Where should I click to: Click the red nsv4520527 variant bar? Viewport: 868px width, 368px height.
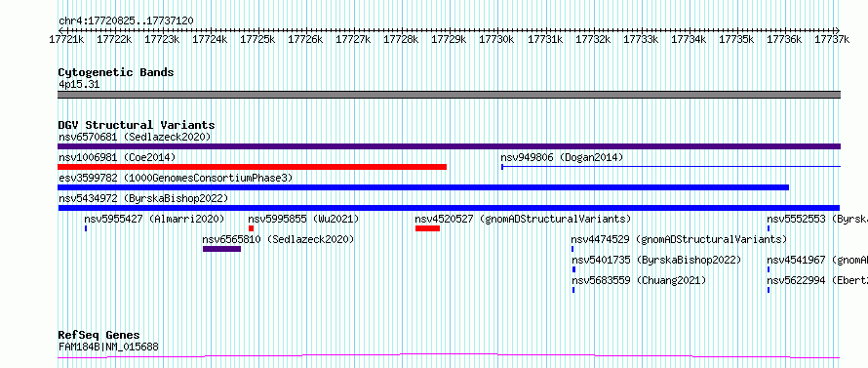427,228
